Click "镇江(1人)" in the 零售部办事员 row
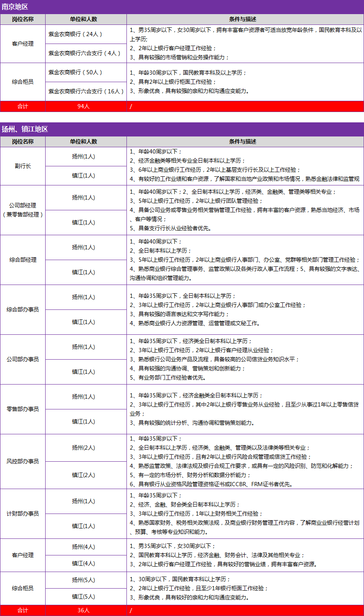The image size is (364, 616). click(x=83, y=421)
